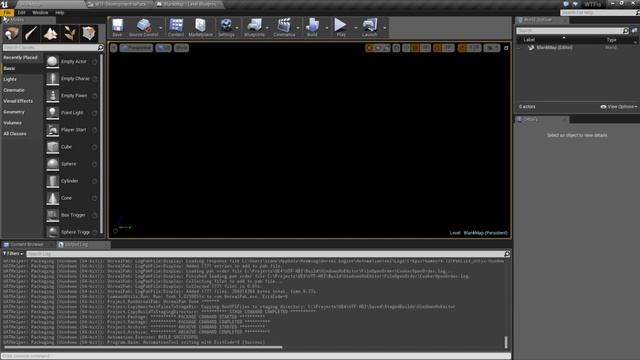Select the Visual Effects category
The image size is (640, 360).
tap(18, 101)
